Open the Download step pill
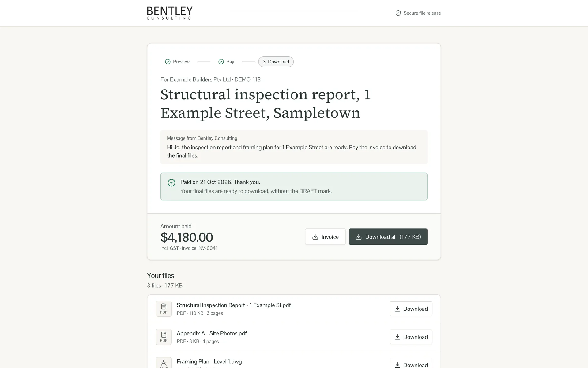588x368 pixels. point(276,62)
